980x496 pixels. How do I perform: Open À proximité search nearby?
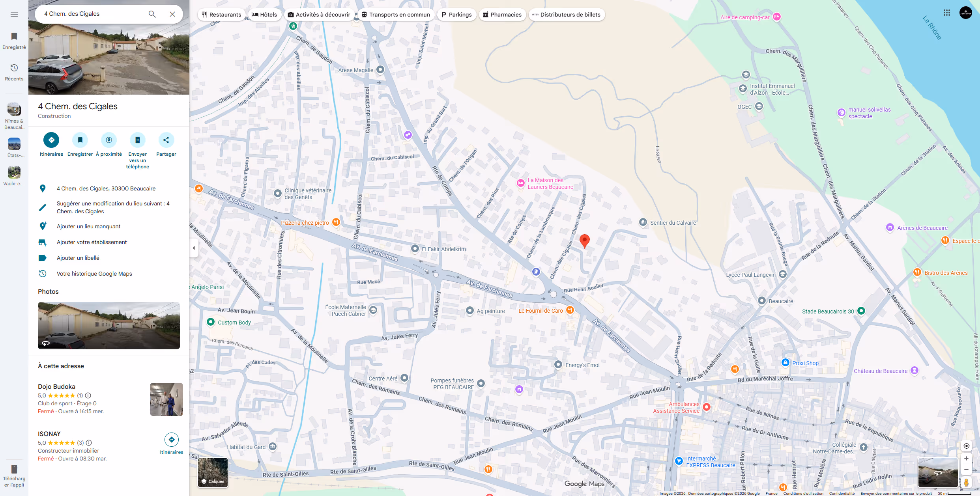point(108,140)
